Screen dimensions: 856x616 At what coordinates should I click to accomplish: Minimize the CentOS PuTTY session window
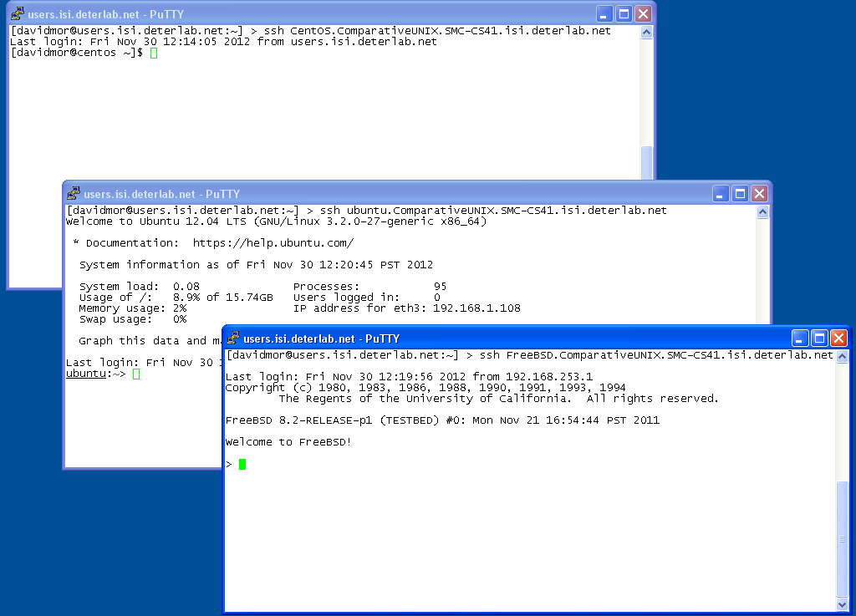click(604, 14)
